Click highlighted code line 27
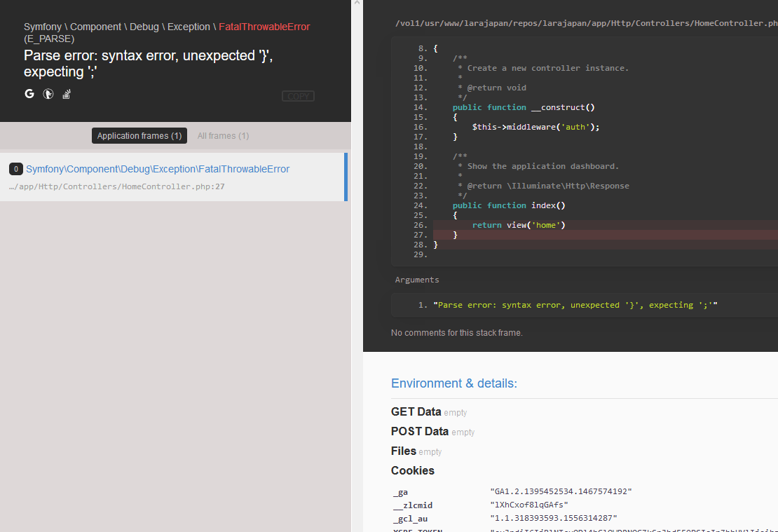Image resolution: width=778 pixels, height=532 pixels. pos(456,235)
